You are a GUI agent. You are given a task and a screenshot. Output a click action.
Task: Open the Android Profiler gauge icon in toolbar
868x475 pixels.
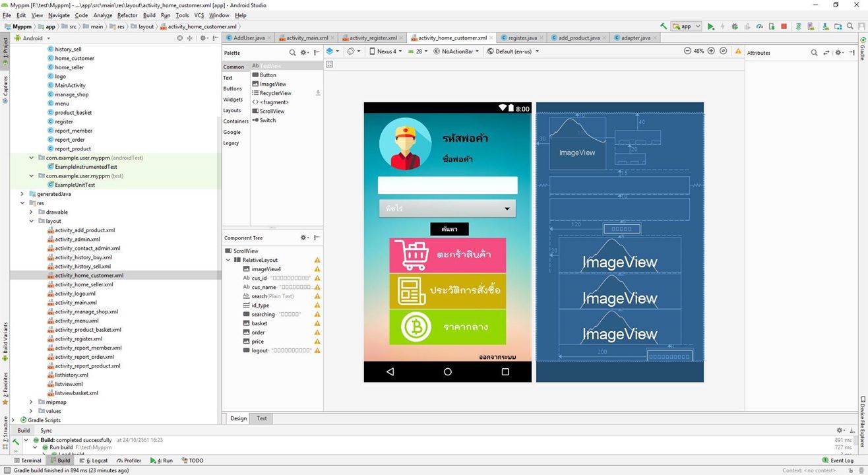point(759,26)
